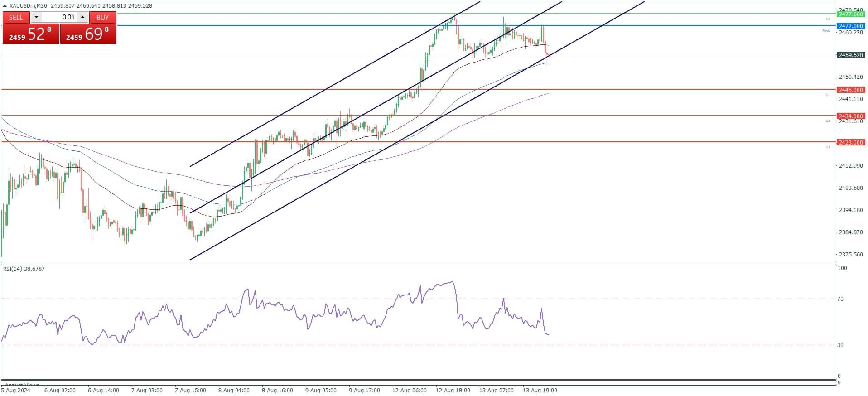Select the red 2445.000 support label
Screen dimensions: 868x396
click(851, 90)
